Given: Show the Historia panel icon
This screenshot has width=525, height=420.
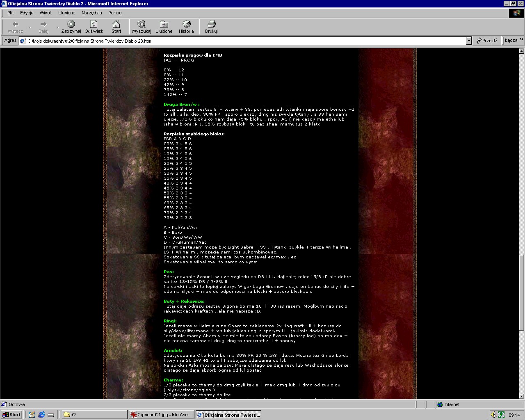Looking at the screenshot, I should pos(186,24).
